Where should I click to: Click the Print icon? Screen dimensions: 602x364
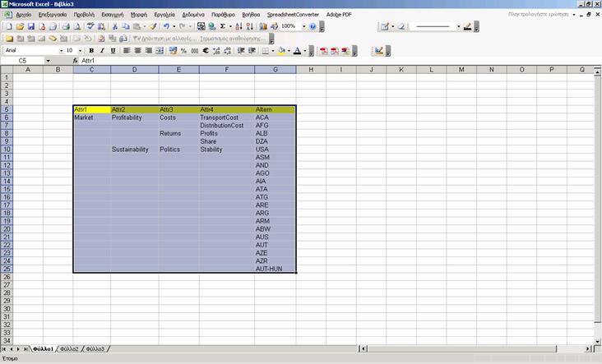tap(66, 26)
